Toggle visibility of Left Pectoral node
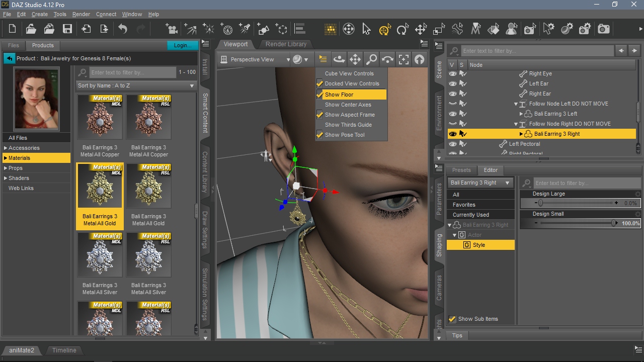This screenshot has width=644, height=362. point(452,144)
